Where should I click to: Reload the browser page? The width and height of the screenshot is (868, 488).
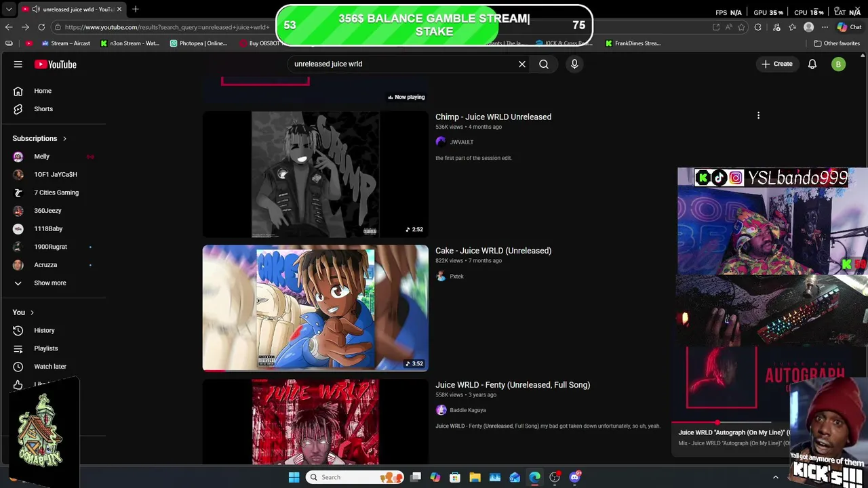41,27
